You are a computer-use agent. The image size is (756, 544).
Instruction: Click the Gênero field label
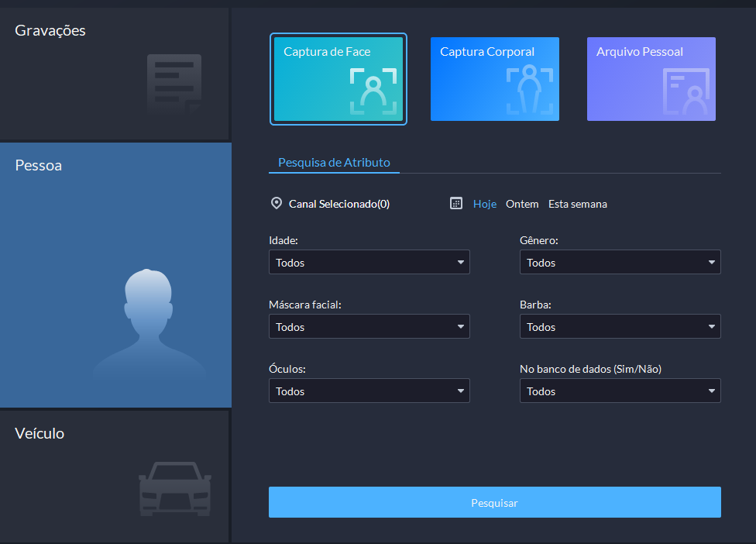(539, 240)
